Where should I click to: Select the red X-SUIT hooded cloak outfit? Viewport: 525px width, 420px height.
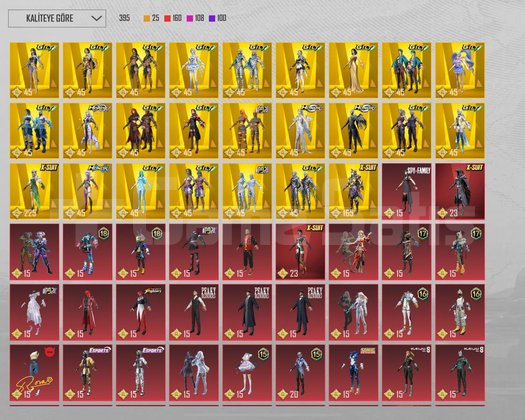(460, 191)
